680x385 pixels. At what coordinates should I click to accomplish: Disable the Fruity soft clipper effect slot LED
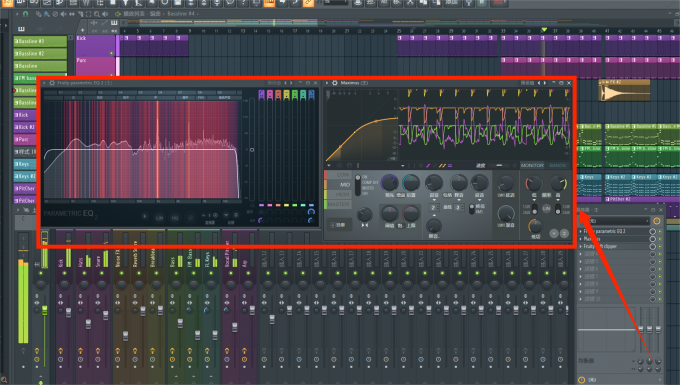coord(660,246)
